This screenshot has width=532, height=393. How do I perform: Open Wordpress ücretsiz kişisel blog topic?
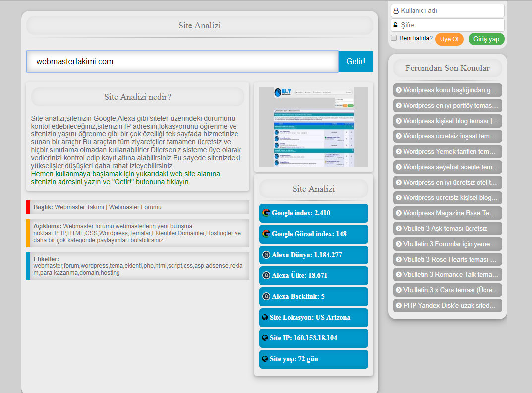(x=448, y=197)
